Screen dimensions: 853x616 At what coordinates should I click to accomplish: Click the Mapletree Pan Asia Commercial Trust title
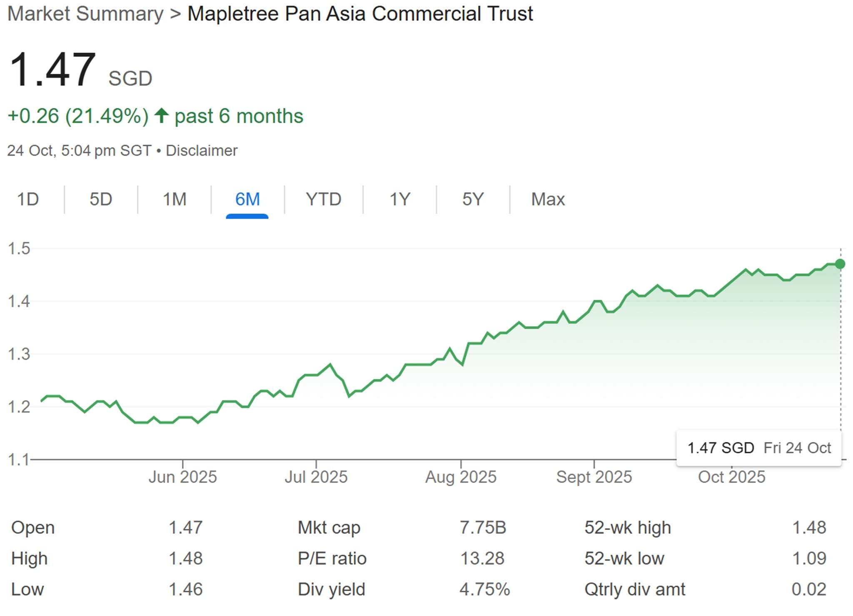(360, 14)
